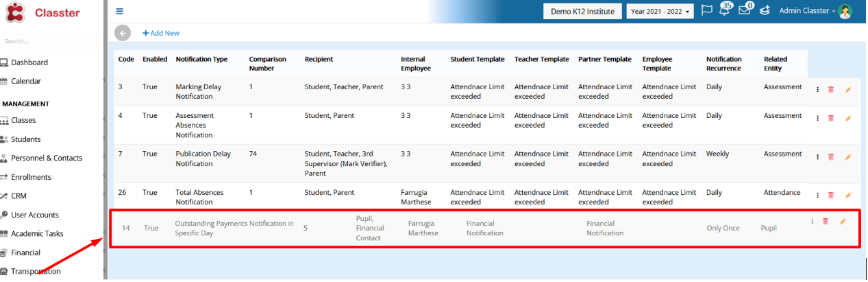Viewport: 868px width, 282px height.
Task: Open Academic Tasks in the sidebar
Action: [x=37, y=233]
